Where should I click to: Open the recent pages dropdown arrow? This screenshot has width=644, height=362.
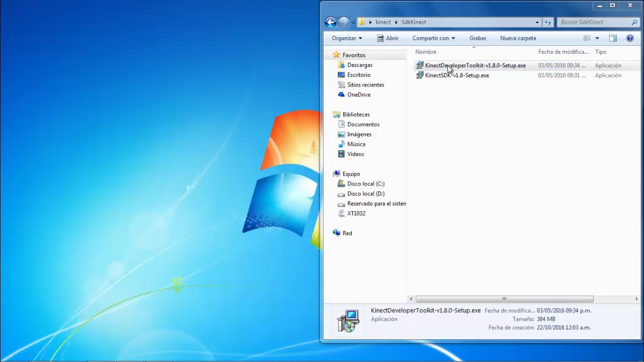(353, 23)
